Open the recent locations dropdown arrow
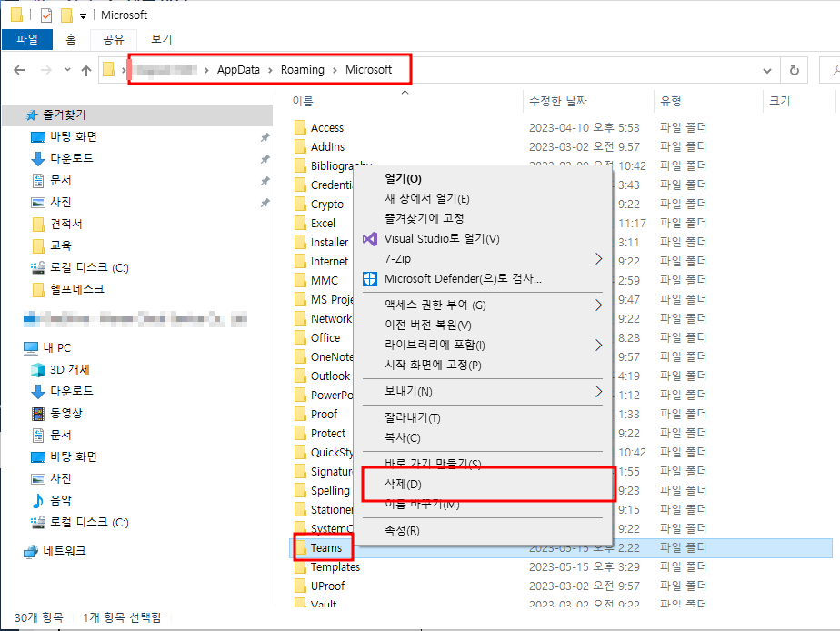840x631 pixels. [x=67, y=70]
